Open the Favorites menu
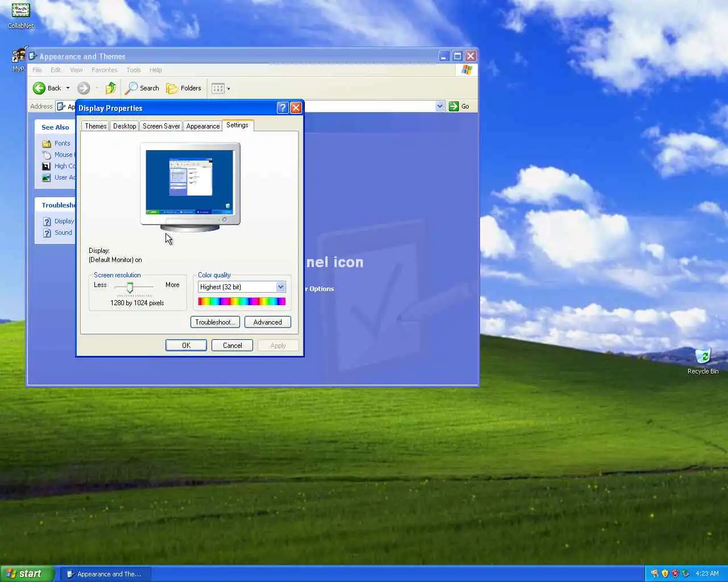The image size is (728, 582). tap(105, 70)
